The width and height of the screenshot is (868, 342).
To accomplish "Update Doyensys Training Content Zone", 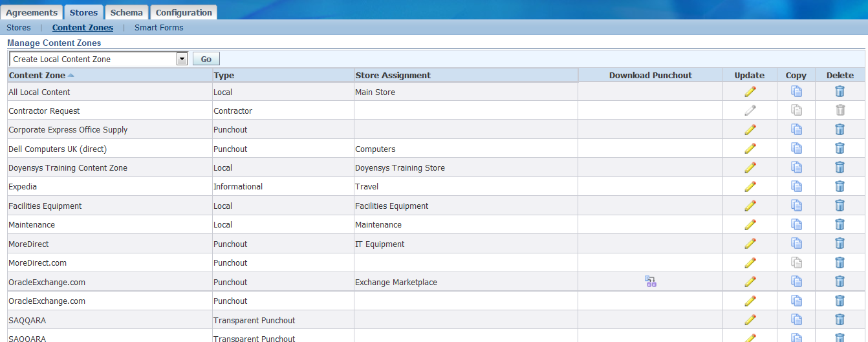I will pos(750,167).
